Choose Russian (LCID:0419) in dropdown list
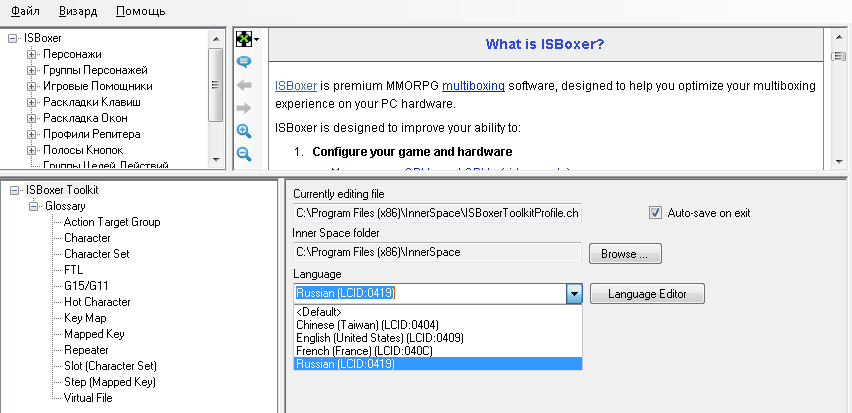This screenshot has width=852, height=413. 437,364
